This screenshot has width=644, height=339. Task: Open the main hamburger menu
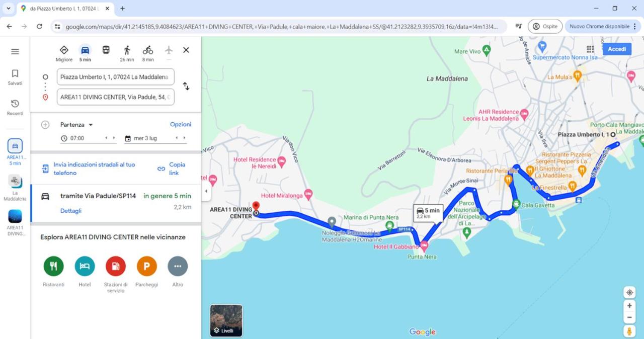15,51
